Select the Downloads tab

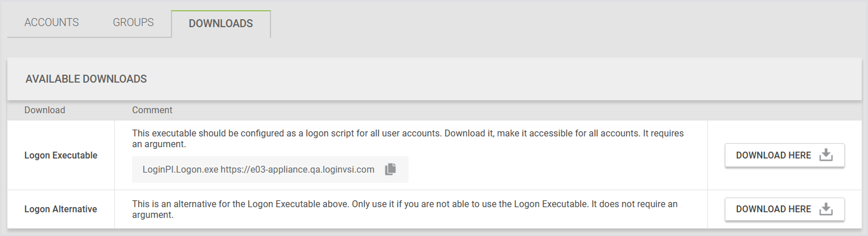tap(221, 23)
